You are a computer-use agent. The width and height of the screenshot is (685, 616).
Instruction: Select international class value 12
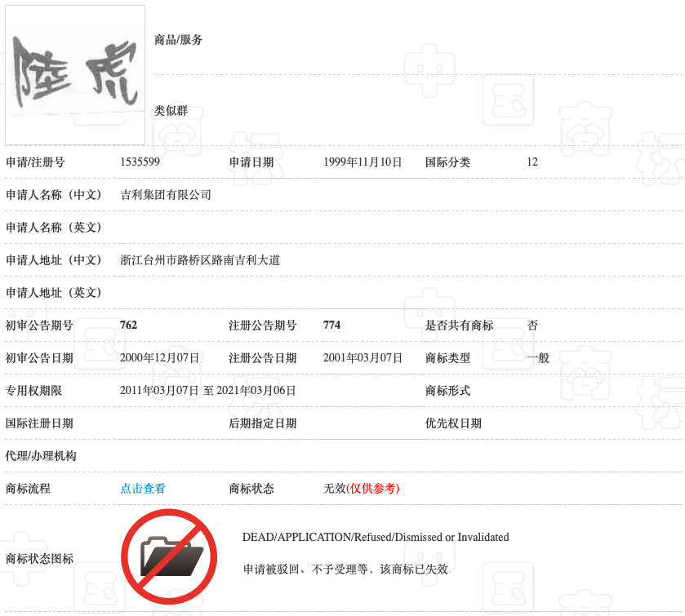point(532,162)
